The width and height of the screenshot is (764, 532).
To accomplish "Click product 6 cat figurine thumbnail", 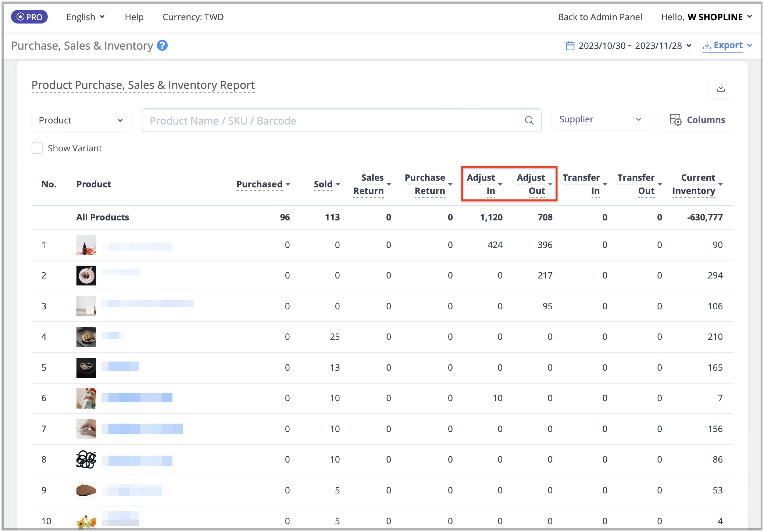I will point(87,398).
